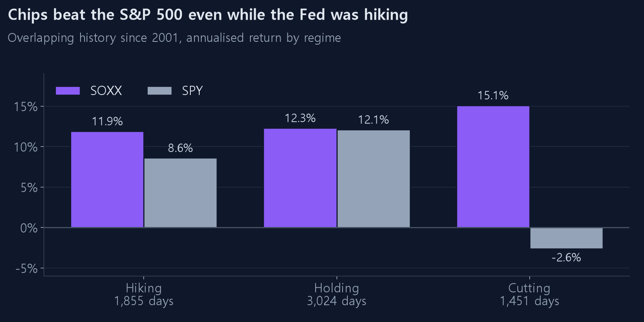Select the Holding 3,024 days axis label

(336, 295)
